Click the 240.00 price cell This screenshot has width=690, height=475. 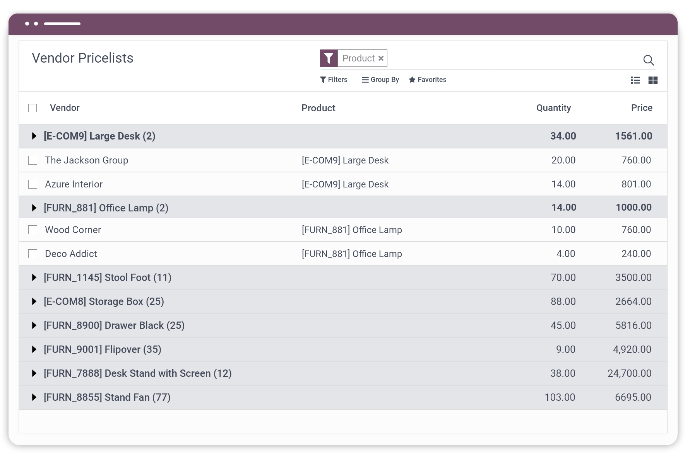636,254
